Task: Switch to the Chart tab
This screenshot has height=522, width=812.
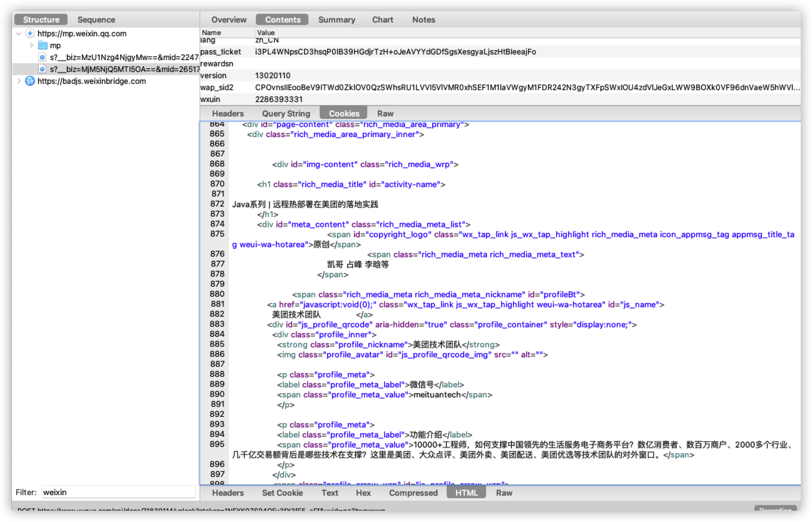Action: (x=383, y=20)
